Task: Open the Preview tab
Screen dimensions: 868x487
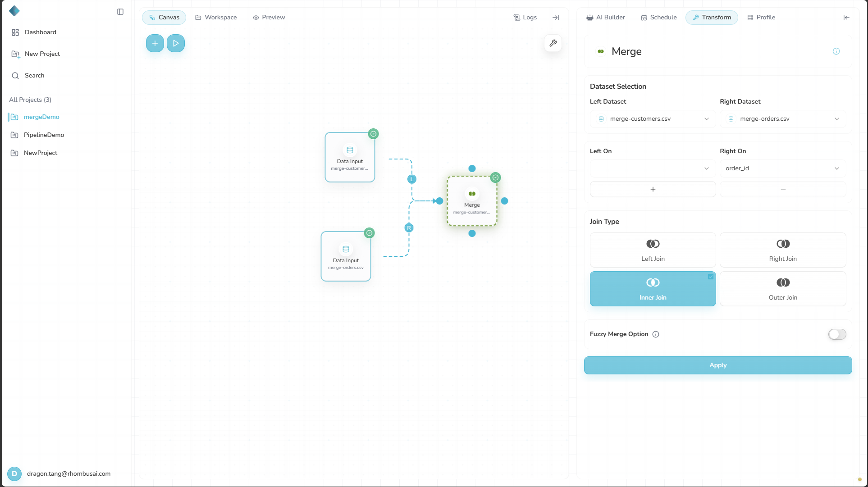Action: click(x=269, y=18)
